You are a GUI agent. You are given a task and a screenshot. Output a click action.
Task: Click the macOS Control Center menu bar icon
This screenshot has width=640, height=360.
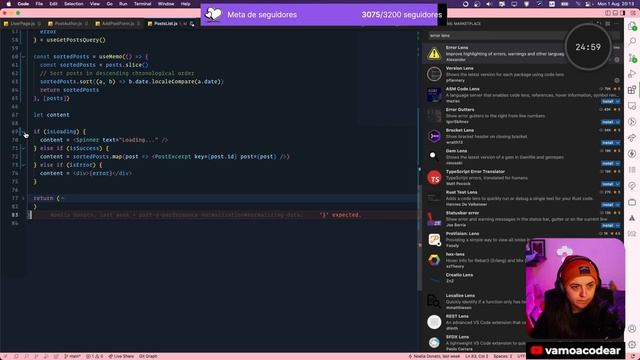click(588, 4)
